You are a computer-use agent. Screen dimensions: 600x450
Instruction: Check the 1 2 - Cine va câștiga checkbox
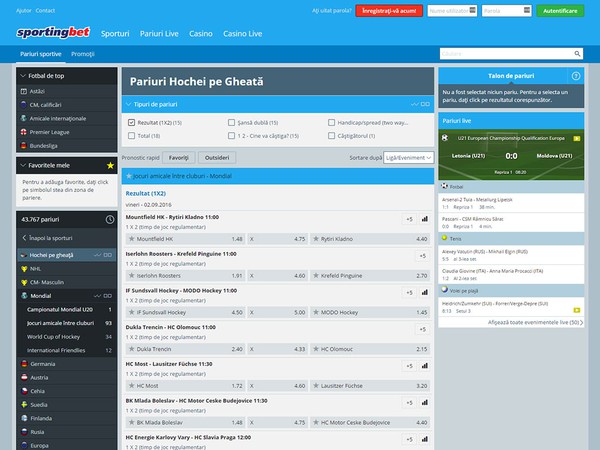231,135
